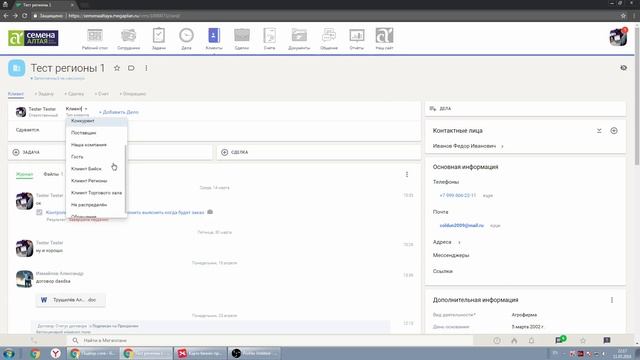This screenshot has width=640, height=360.
Task: Click the + Сделка tab
Action: pos(74,94)
